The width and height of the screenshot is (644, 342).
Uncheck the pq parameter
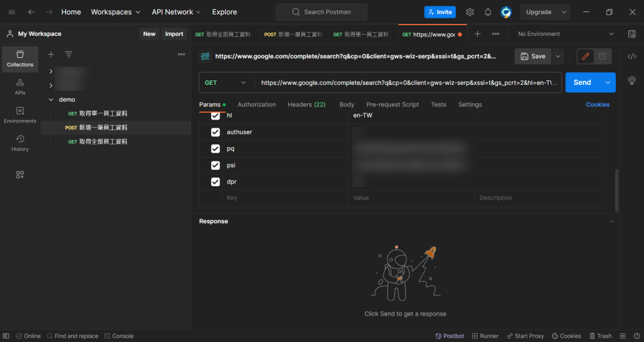[x=215, y=148]
